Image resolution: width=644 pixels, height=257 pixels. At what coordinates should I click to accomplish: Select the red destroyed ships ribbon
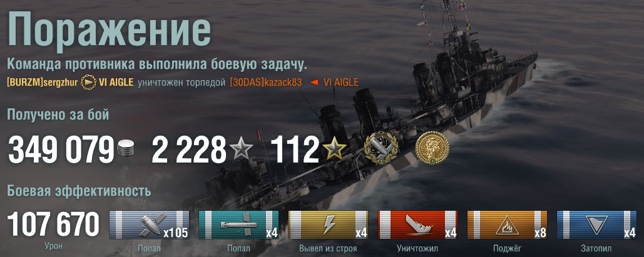417,225
